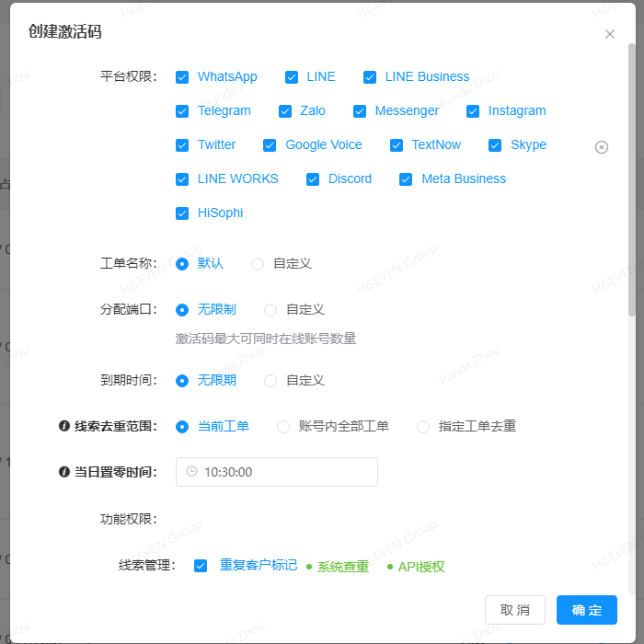Click the 平台权限 label

click(x=129, y=76)
